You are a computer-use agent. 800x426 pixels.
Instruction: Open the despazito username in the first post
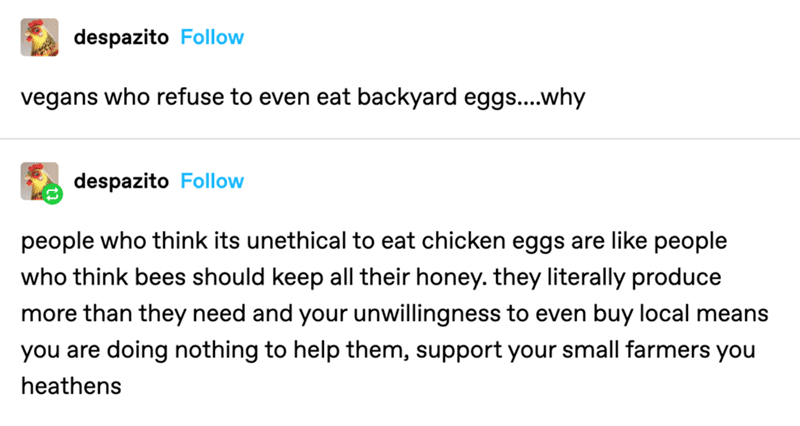pos(121,37)
